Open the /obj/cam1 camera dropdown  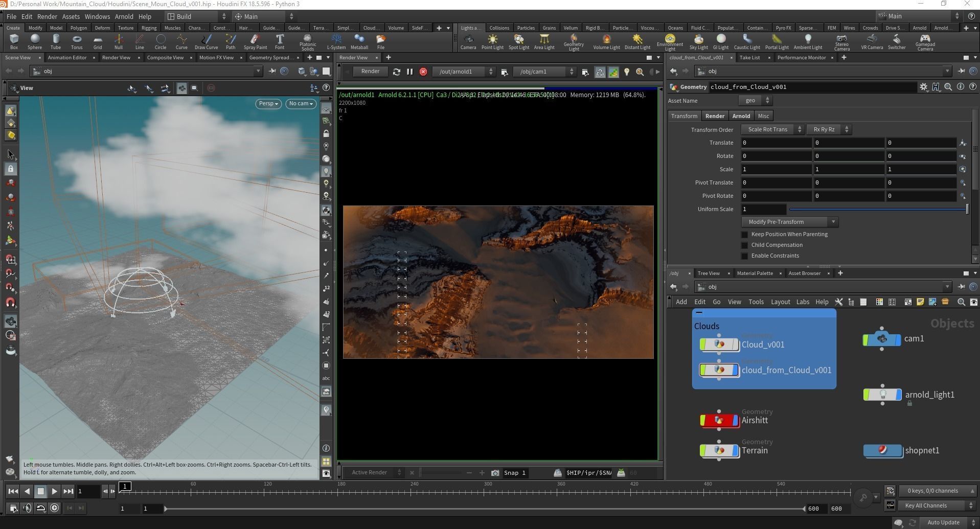pos(544,72)
